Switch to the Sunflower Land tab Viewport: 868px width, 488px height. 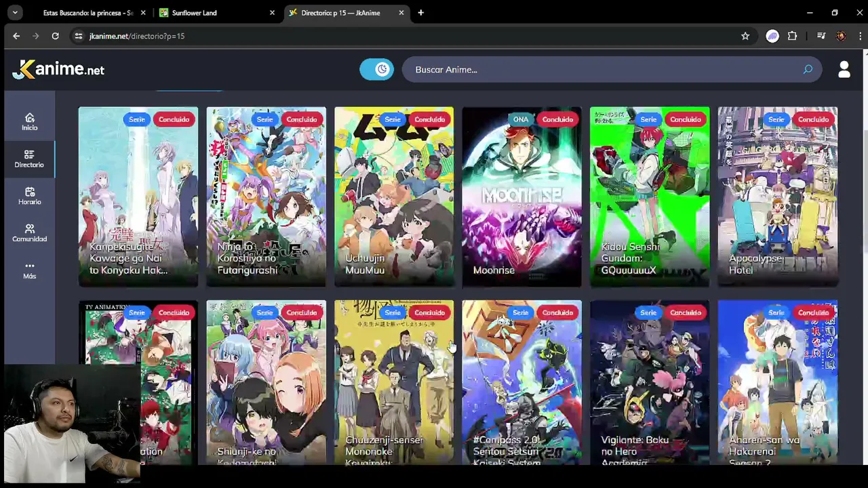(217, 13)
